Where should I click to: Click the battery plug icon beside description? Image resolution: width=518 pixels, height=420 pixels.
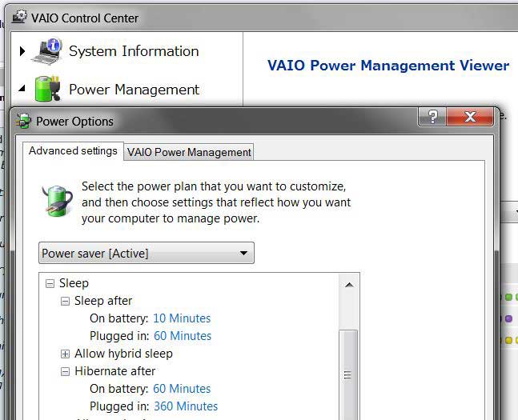58,201
